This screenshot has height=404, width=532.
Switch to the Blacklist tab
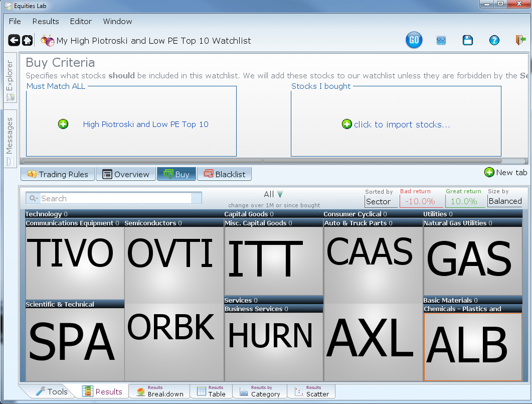tap(225, 174)
